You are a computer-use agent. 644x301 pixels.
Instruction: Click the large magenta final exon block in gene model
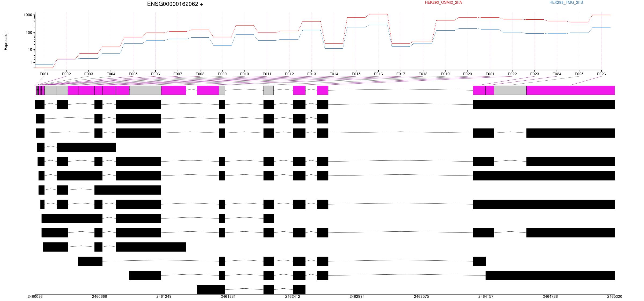point(570,90)
